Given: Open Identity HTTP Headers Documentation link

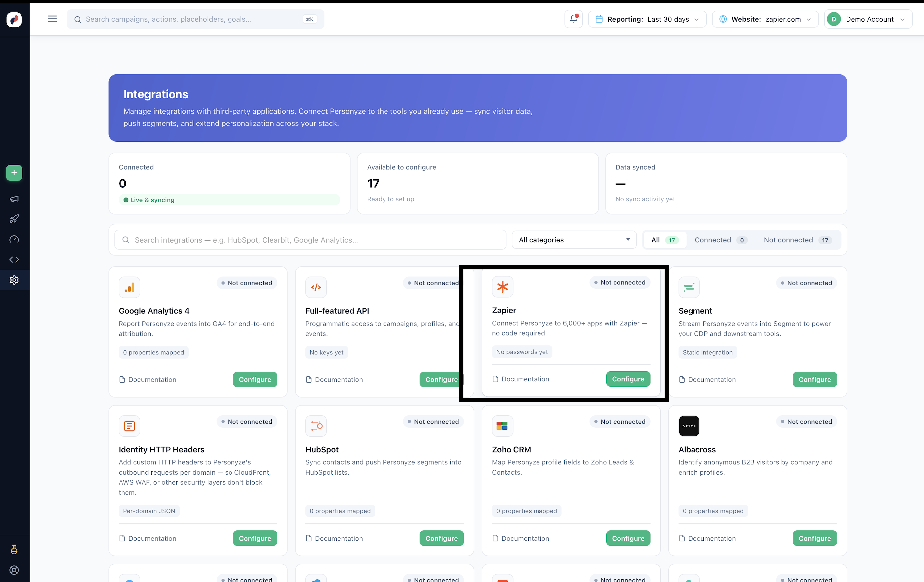Looking at the screenshot, I should tap(148, 539).
